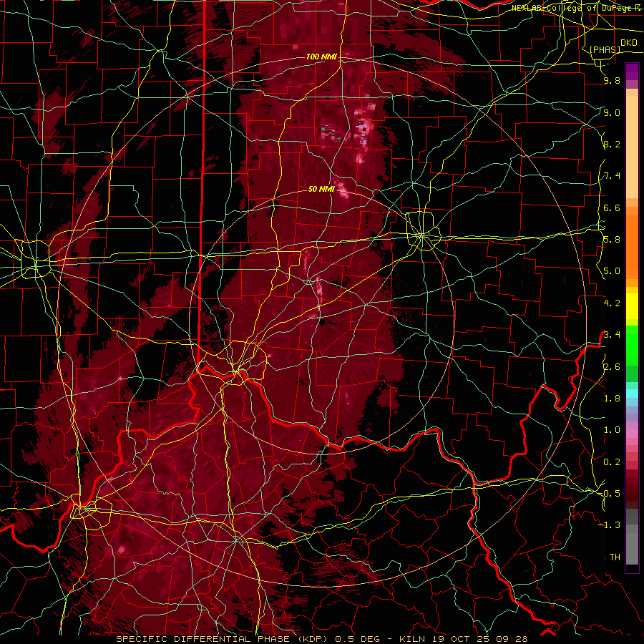Click the -0.5 scale value
This screenshot has width=644, height=644.
pos(610,494)
